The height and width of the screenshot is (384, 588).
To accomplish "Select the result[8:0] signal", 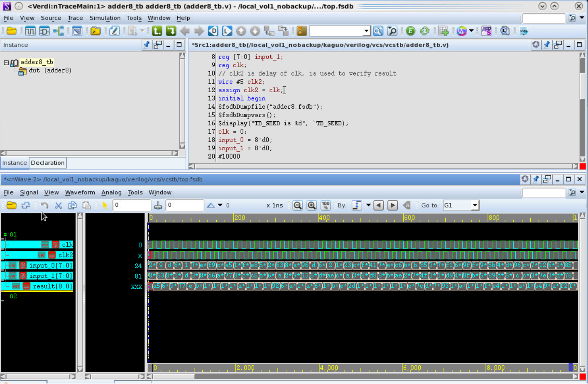I will tap(52, 286).
